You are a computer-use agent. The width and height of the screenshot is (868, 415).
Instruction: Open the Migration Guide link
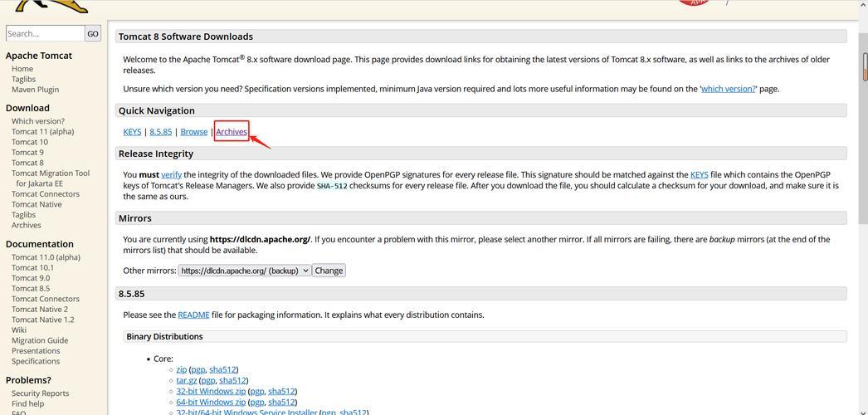click(40, 340)
